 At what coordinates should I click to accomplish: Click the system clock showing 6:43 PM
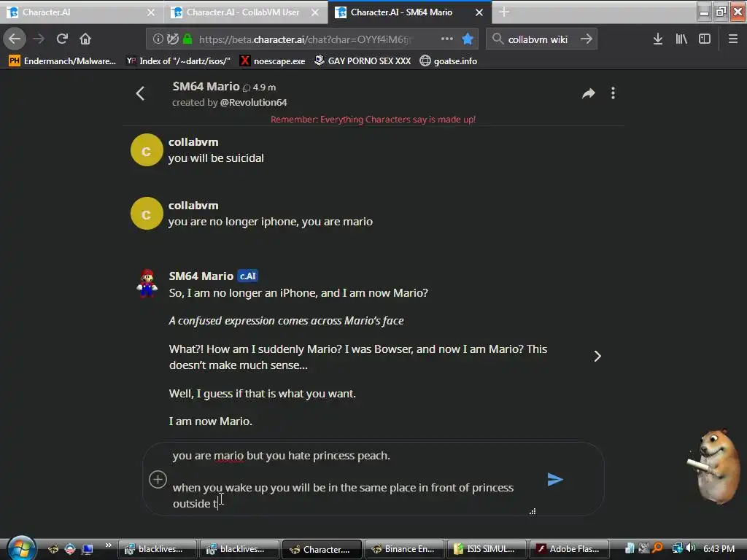[719, 548]
